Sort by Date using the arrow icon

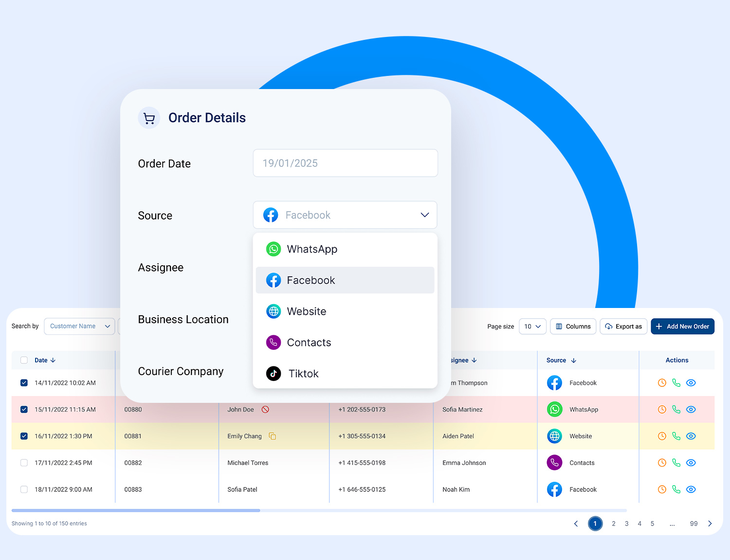pyautogui.click(x=53, y=361)
